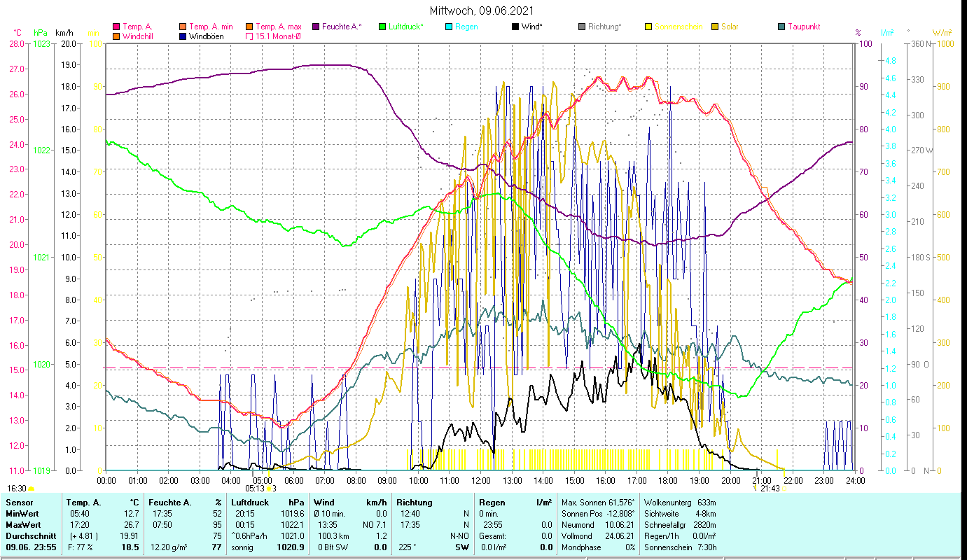Click the Luftdruck* legend label

tap(407, 27)
